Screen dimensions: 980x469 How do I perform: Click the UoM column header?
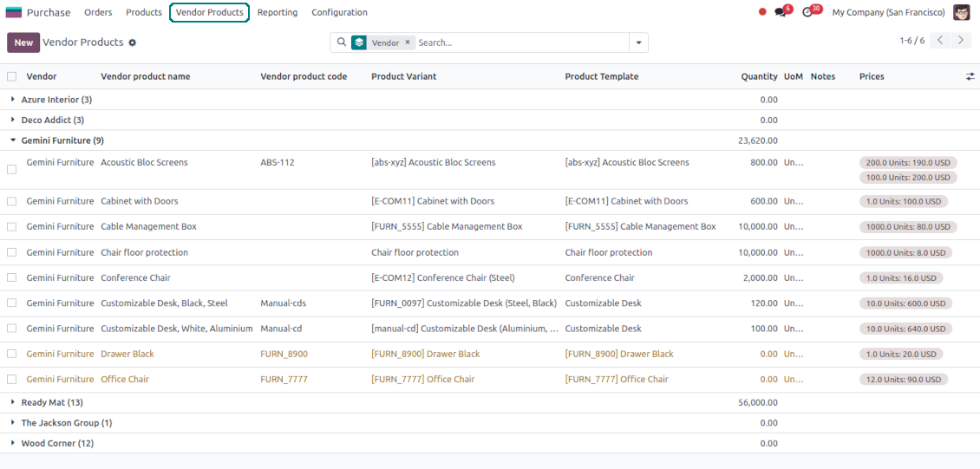point(794,76)
